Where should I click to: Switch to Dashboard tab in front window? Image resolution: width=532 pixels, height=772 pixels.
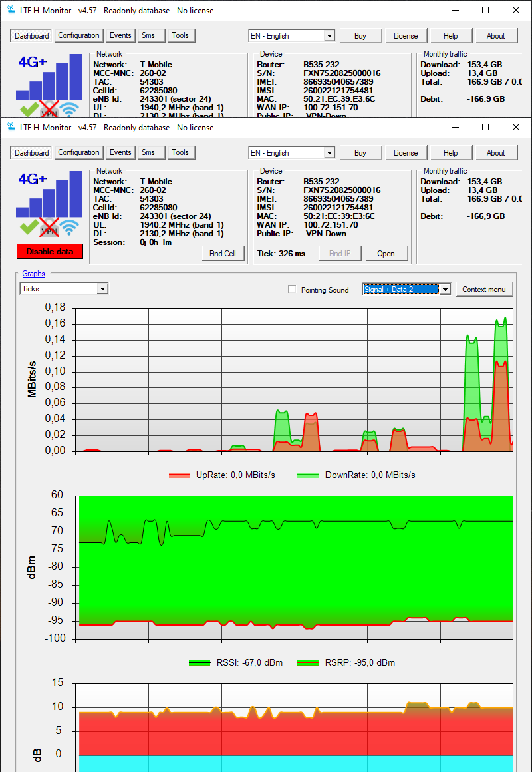[31, 152]
